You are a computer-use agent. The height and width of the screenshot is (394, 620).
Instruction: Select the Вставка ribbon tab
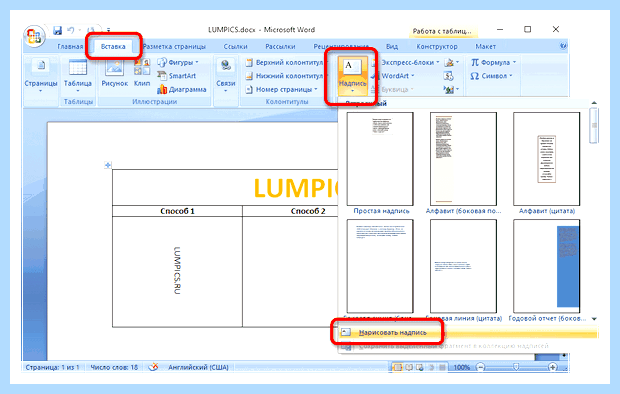[x=113, y=46]
